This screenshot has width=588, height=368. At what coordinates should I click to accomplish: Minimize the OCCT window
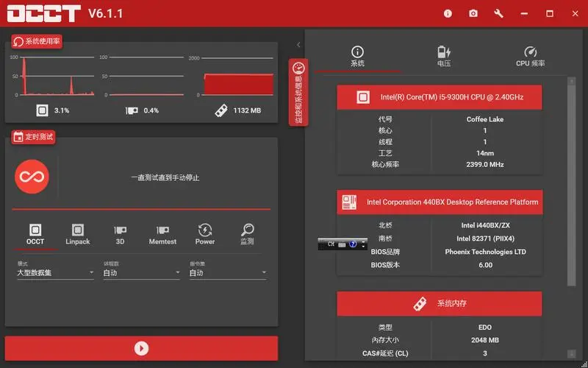coord(524,14)
